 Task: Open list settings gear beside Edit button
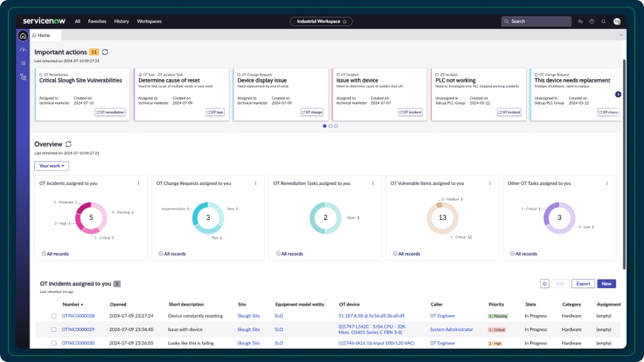(545, 284)
